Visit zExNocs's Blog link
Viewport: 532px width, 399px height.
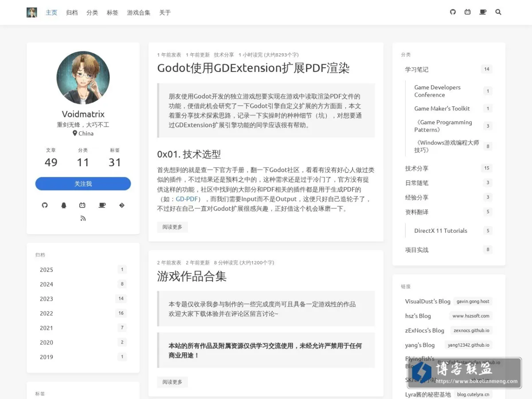(449, 330)
